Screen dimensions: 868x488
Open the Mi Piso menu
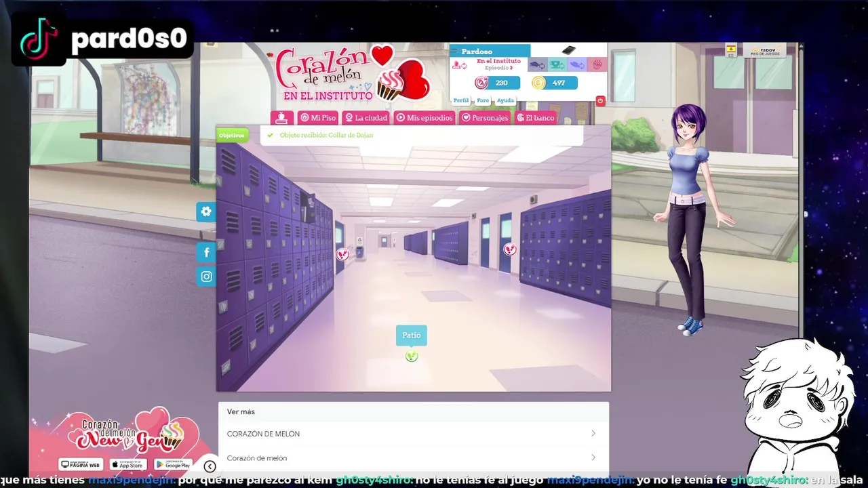tap(318, 118)
